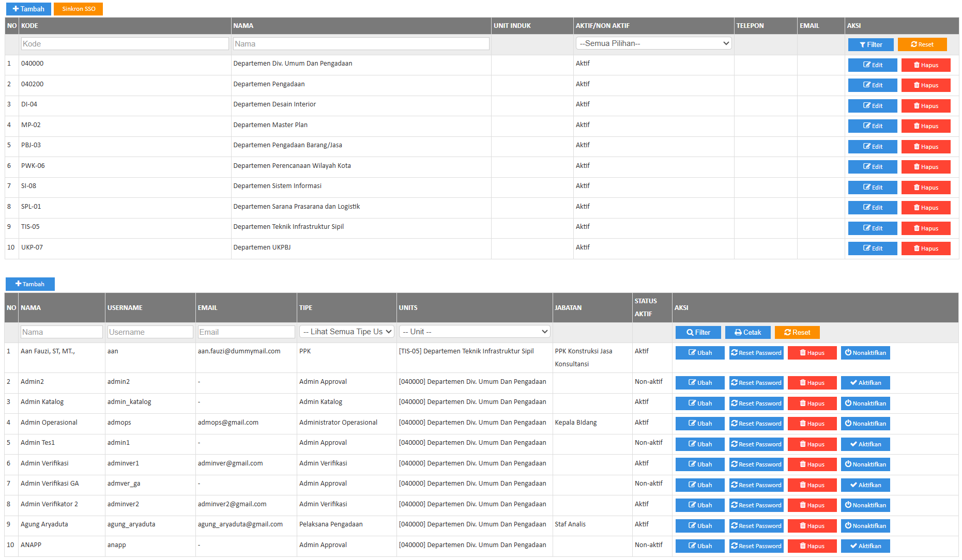Screen dimensions: 962x560
Task: Enable ANAPP account via Aktifkan
Action: 865,546
